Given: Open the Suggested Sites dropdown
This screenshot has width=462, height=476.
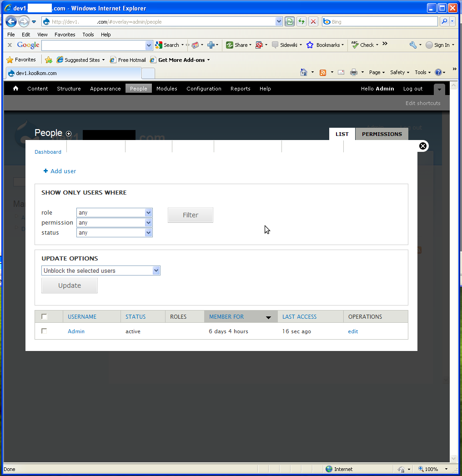Looking at the screenshot, I should [103, 60].
